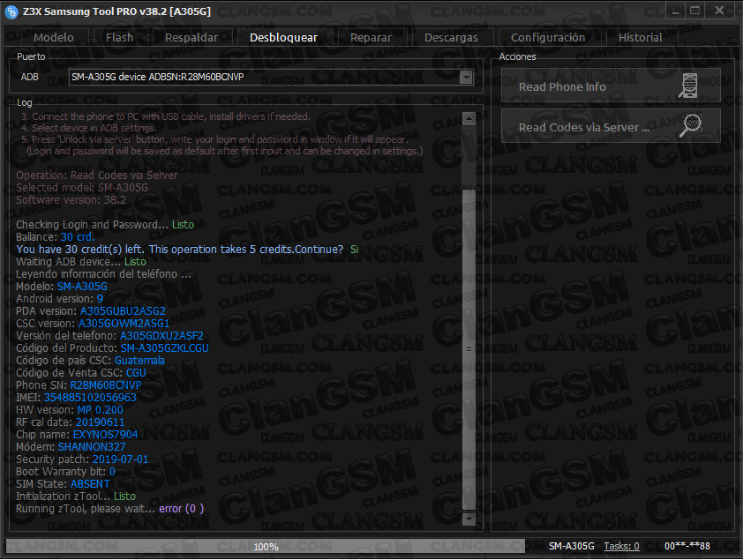Click the log vertical scrollbar thumb
This screenshot has width=743, height=560.
[x=469, y=349]
